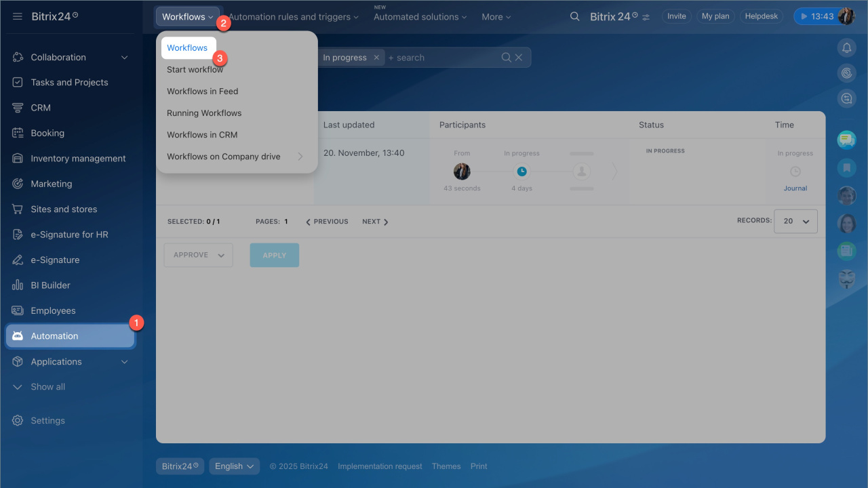Click in the filter search field

coord(441,58)
